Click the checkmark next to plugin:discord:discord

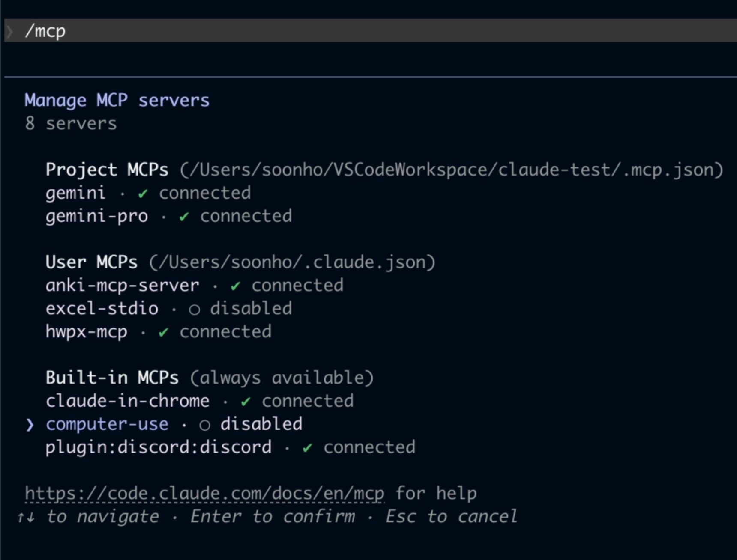(307, 448)
